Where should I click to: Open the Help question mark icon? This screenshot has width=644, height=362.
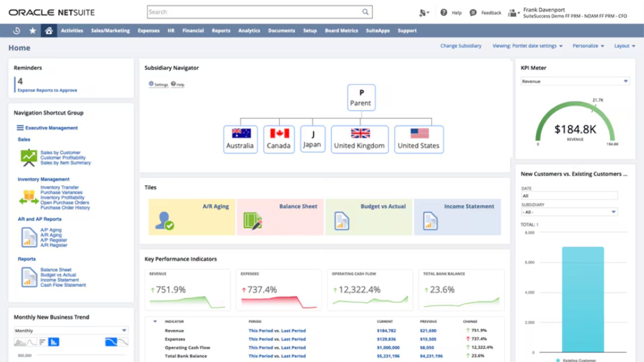coord(444,12)
